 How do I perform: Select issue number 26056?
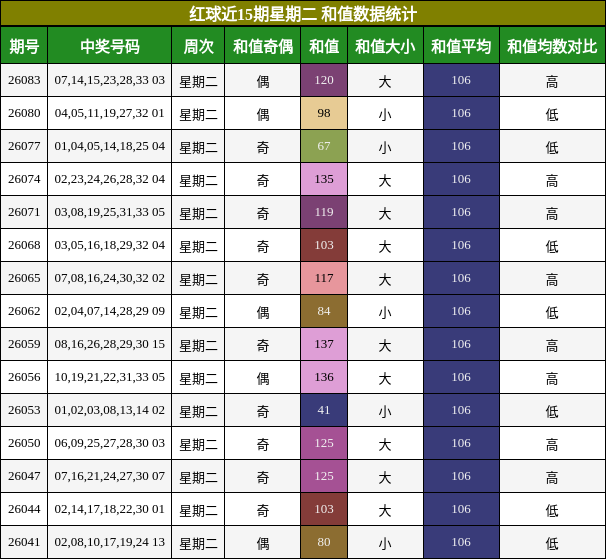pyautogui.click(x=24, y=377)
